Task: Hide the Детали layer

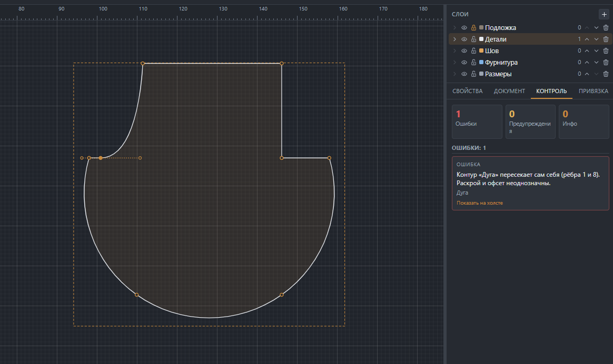Action: pos(464,39)
